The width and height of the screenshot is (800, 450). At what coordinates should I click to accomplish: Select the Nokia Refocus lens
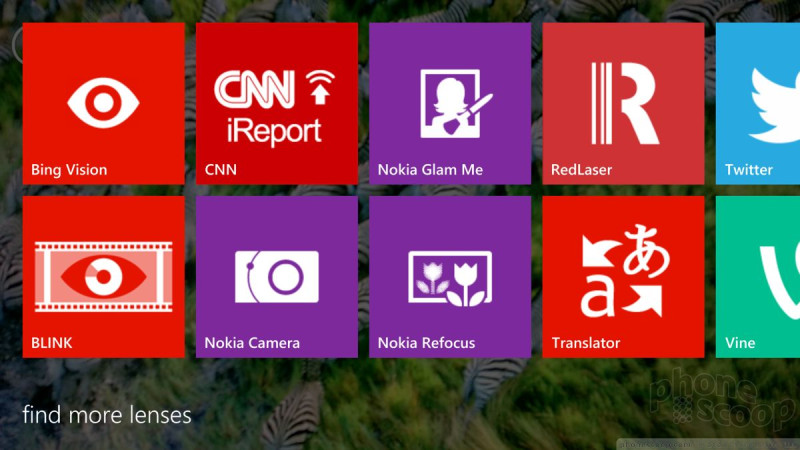450,277
